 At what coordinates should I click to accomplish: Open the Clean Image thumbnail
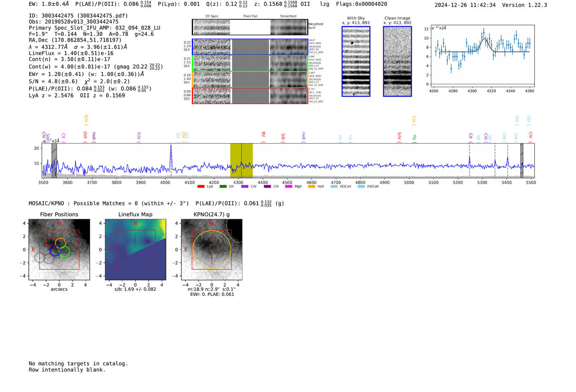point(397,61)
